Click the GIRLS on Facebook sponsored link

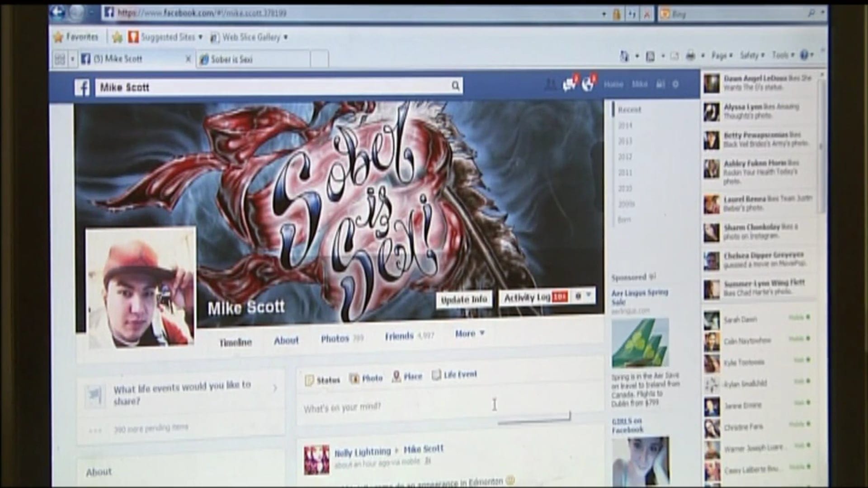[x=627, y=425]
